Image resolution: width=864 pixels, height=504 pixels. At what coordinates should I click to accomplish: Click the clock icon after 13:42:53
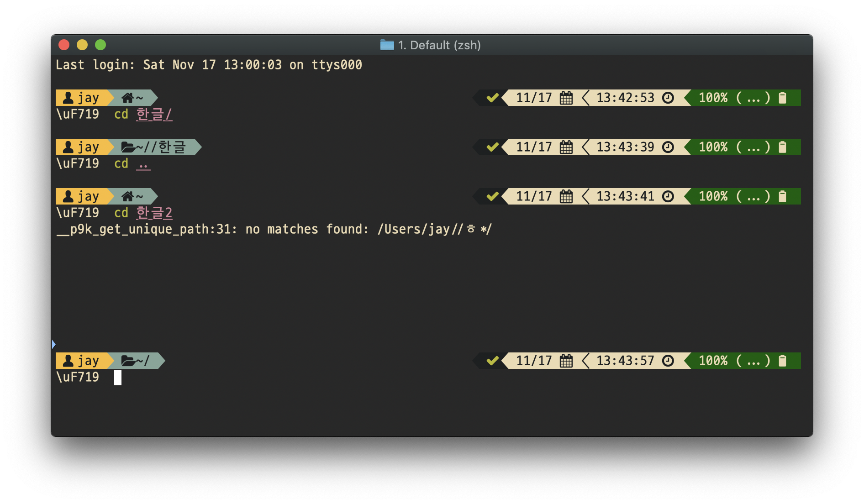668,97
